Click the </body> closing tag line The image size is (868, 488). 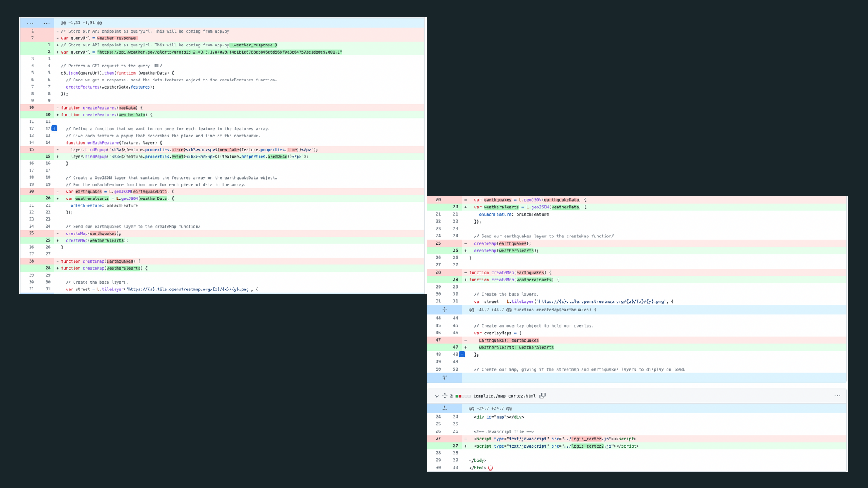pyautogui.click(x=477, y=460)
